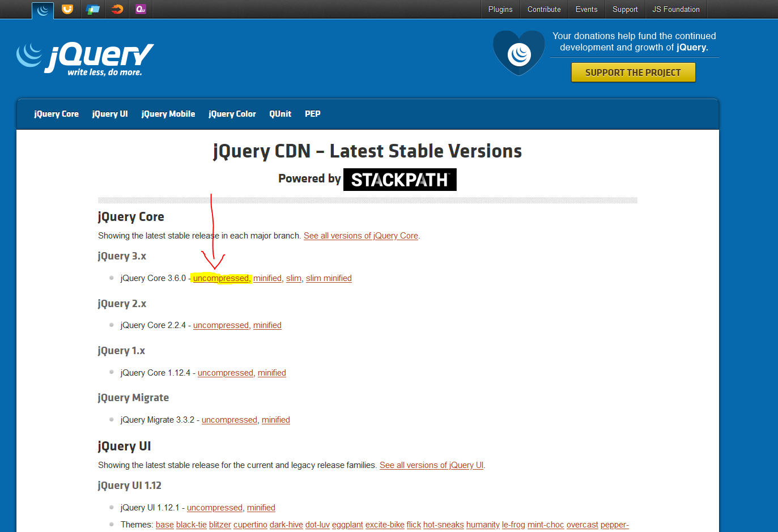The image size is (778, 532).
Task: Open jQuery Core 3.6.0 slim minified link
Action: click(x=329, y=278)
